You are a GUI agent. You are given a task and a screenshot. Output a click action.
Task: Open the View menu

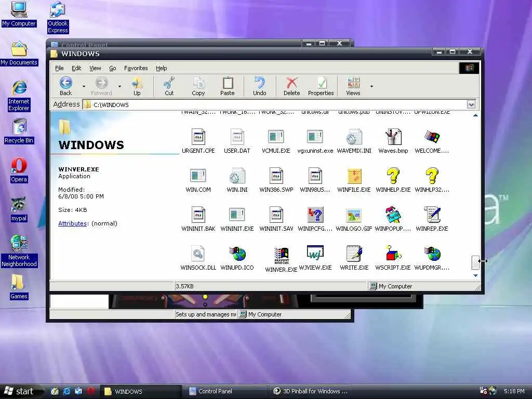pos(95,68)
